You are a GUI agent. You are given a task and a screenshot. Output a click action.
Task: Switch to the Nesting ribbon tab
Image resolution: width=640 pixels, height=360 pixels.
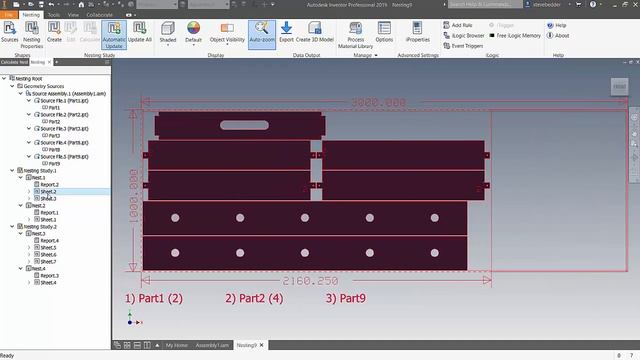31,15
